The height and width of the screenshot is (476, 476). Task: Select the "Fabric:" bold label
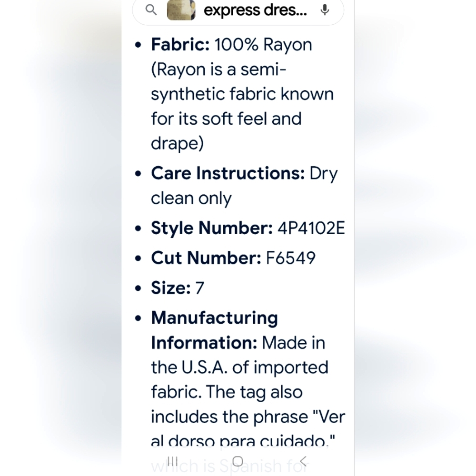(180, 45)
